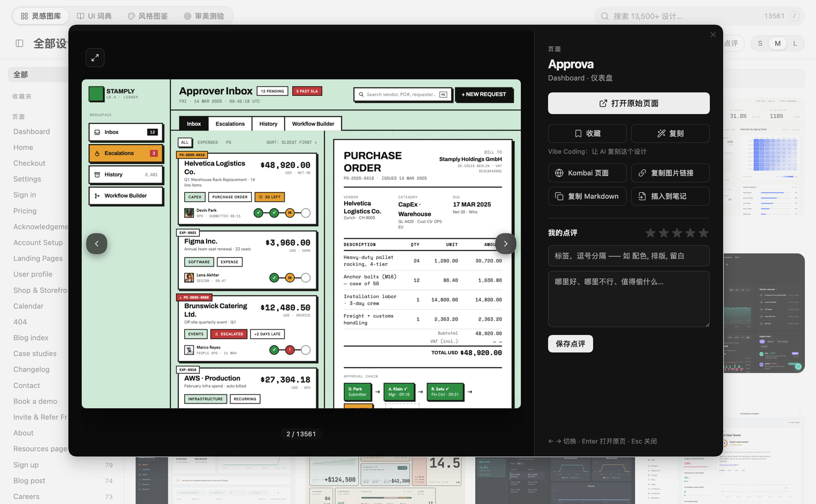The width and height of the screenshot is (816, 504).
Task: Open 审美测验 tab
Action: [204, 16]
